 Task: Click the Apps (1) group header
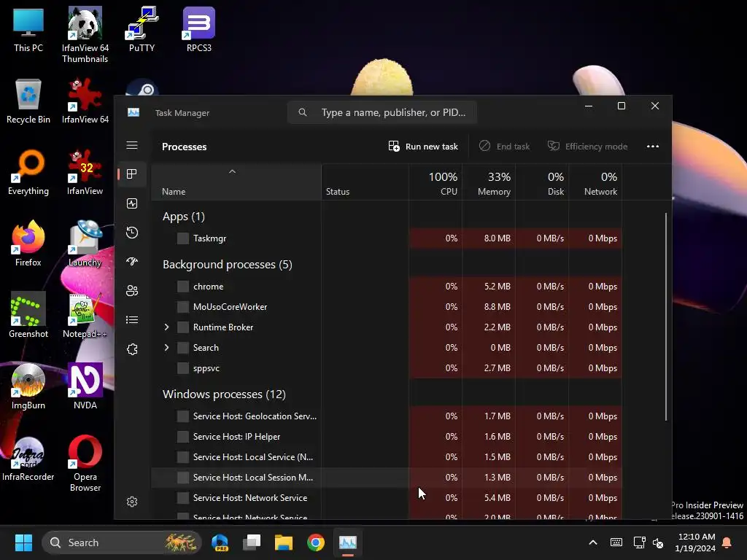pyautogui.click(x=183, y=217)
